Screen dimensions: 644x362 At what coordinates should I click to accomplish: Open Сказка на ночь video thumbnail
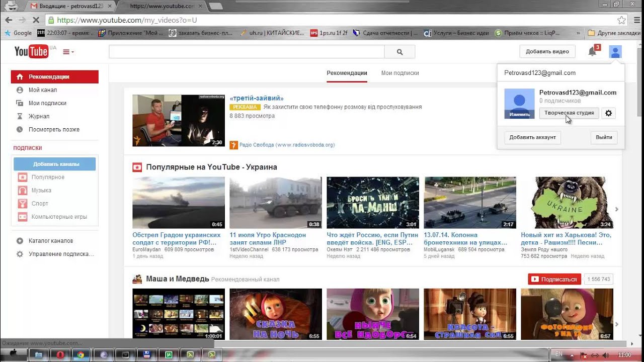click(x=276, y=314)
